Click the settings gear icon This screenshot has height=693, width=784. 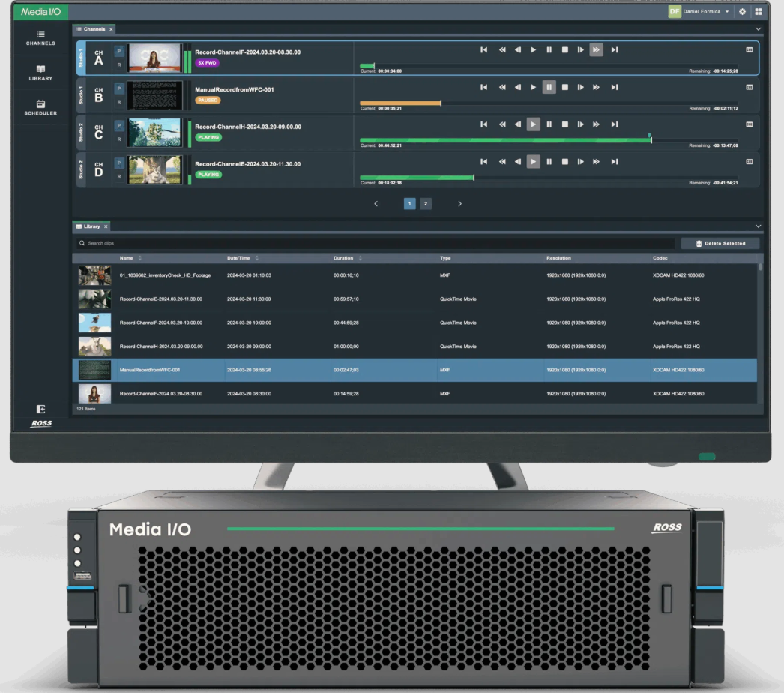[x=742, y=12]
